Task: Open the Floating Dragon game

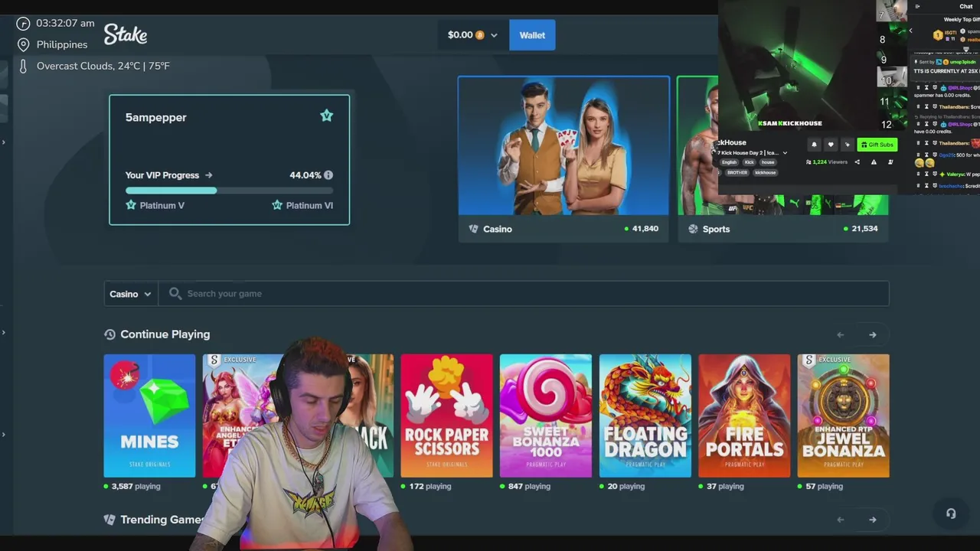Action: [645, 416]
